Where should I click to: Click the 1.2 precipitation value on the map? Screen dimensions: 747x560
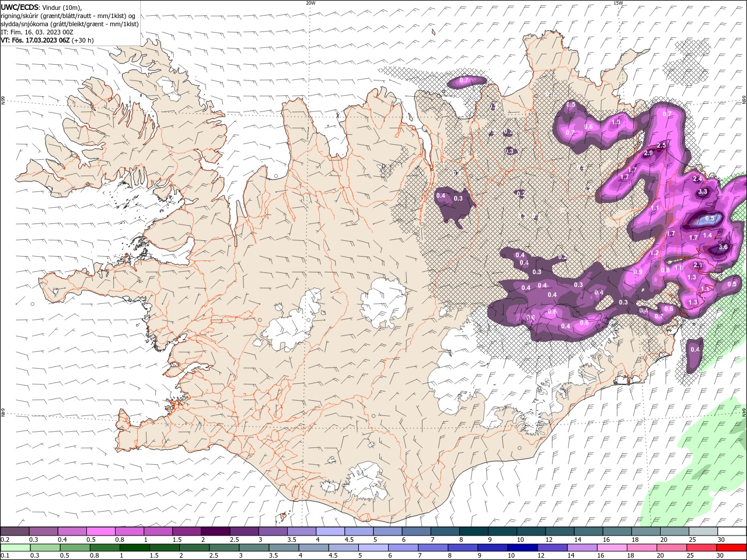click(x=655, y=253)
